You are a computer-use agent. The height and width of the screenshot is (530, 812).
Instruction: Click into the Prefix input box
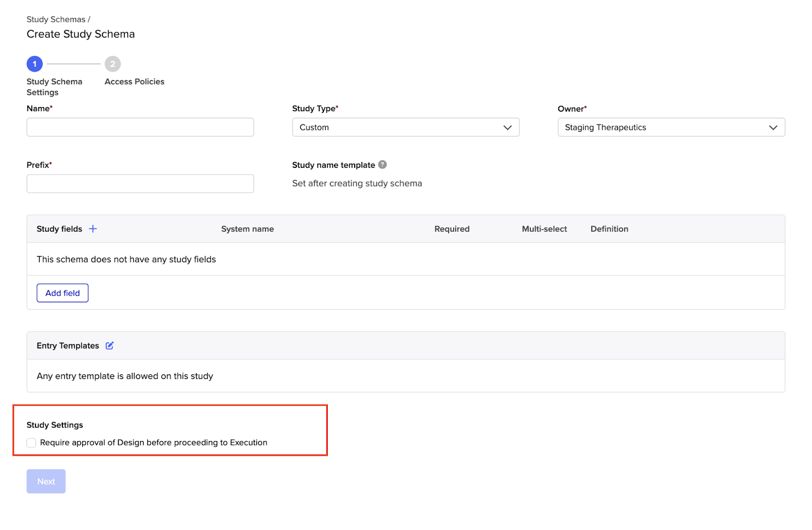point(140,184)
